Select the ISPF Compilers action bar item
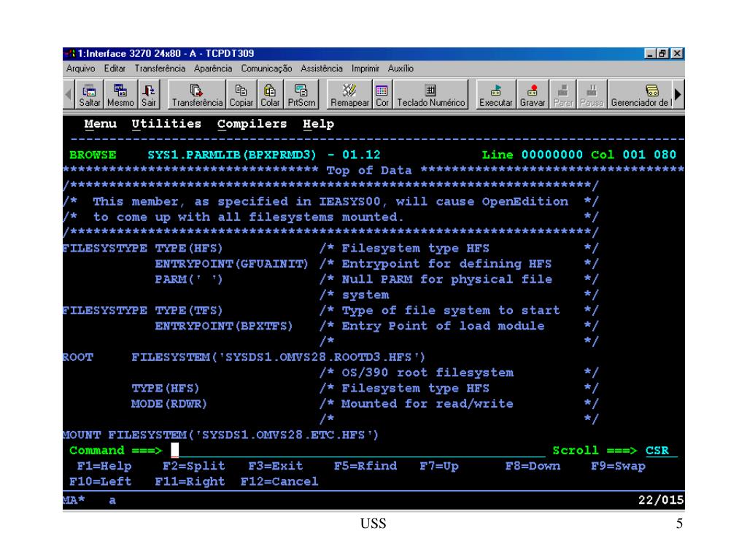This screenshot has height=560, width=747. 252,124
